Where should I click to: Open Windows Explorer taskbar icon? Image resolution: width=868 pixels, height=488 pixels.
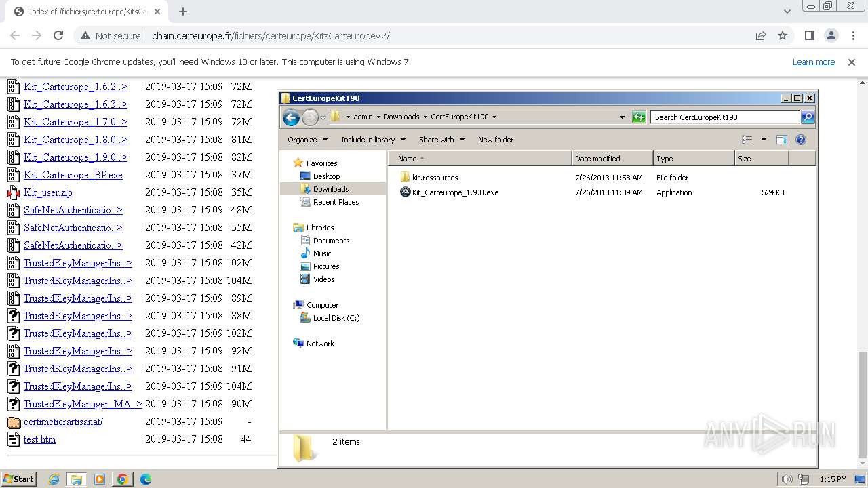point(77,479)
